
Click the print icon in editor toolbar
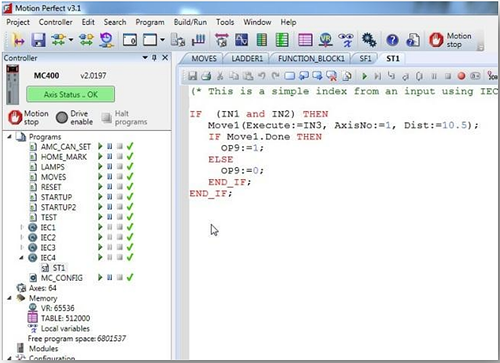click(x=206, y=76)
